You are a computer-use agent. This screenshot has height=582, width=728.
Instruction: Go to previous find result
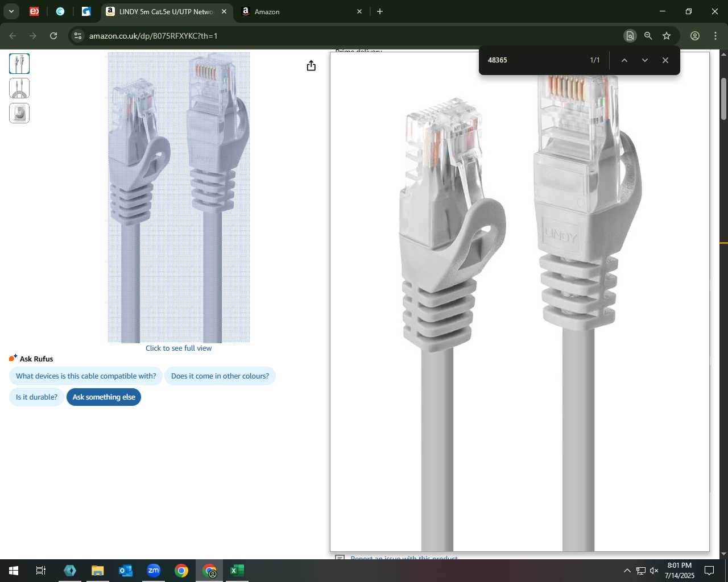click(x=624, y=60)
